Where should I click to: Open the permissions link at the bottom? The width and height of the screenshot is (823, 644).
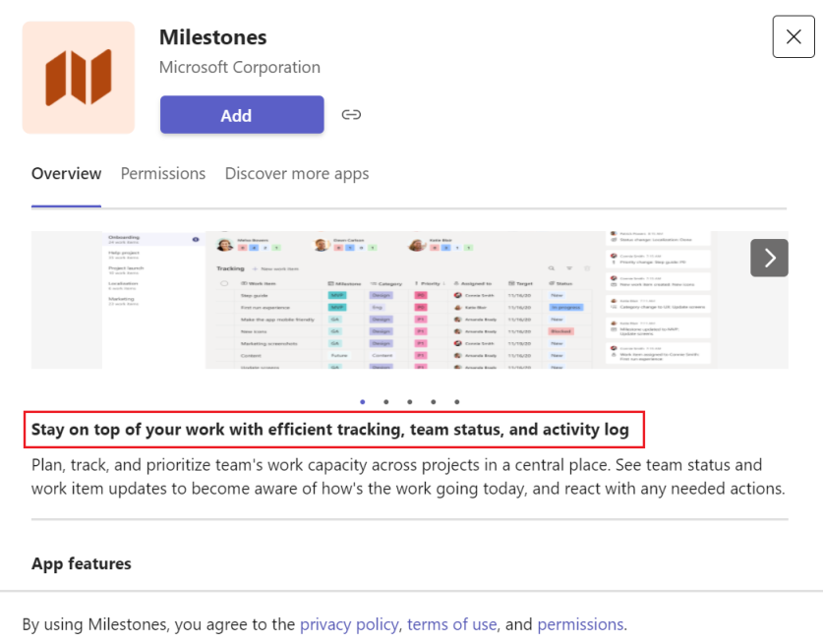click(580, 624)
